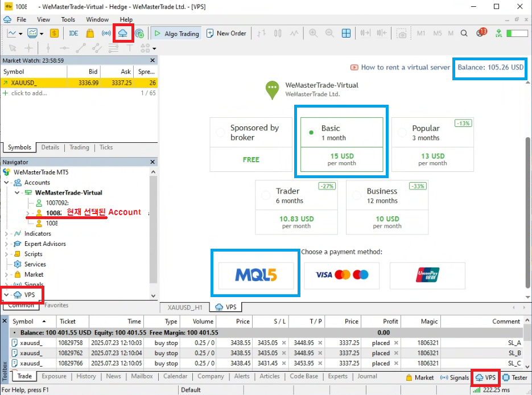Screen dimensions: 532x395
Task: Click the tile windows grid icon
Action: [346, 33]
